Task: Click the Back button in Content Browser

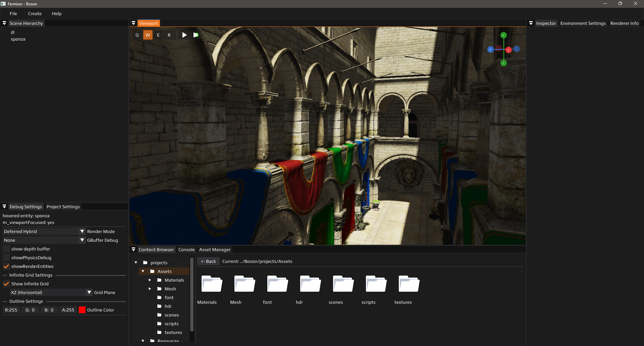Action: point(208,261)
